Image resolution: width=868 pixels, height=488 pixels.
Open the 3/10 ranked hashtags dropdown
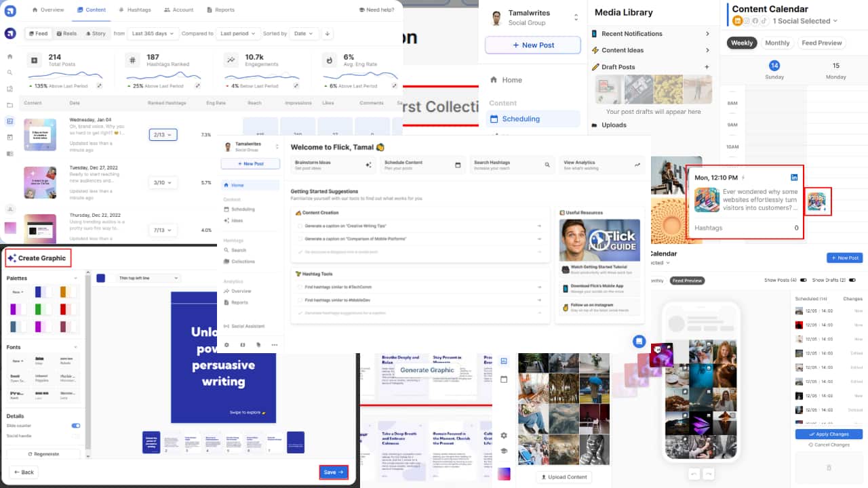pyautogui.click(x=163, y=182)
